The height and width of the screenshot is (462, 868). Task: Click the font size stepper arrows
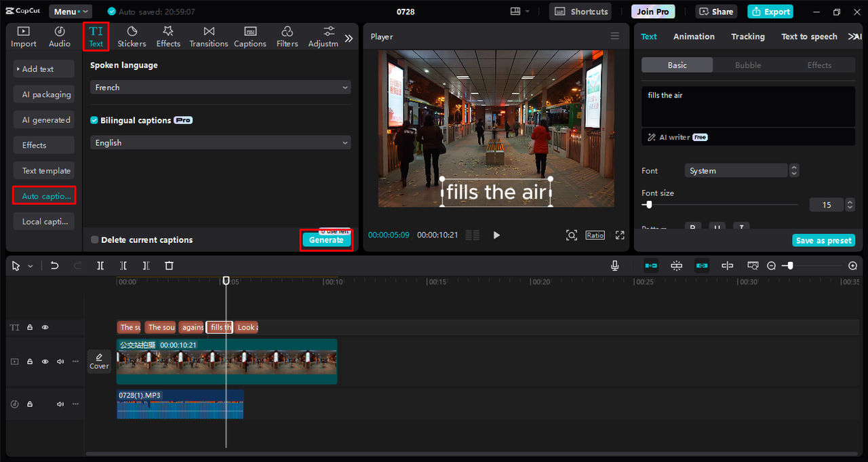(x=850, y=205)
